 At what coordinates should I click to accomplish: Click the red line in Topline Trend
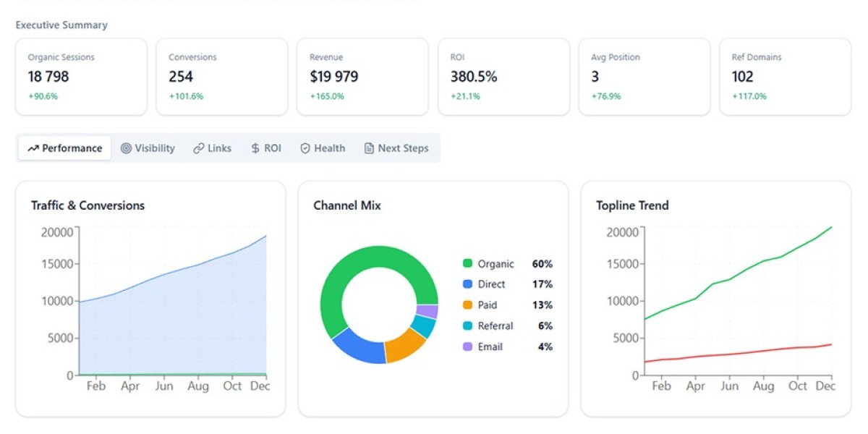(x=738, y=354)
